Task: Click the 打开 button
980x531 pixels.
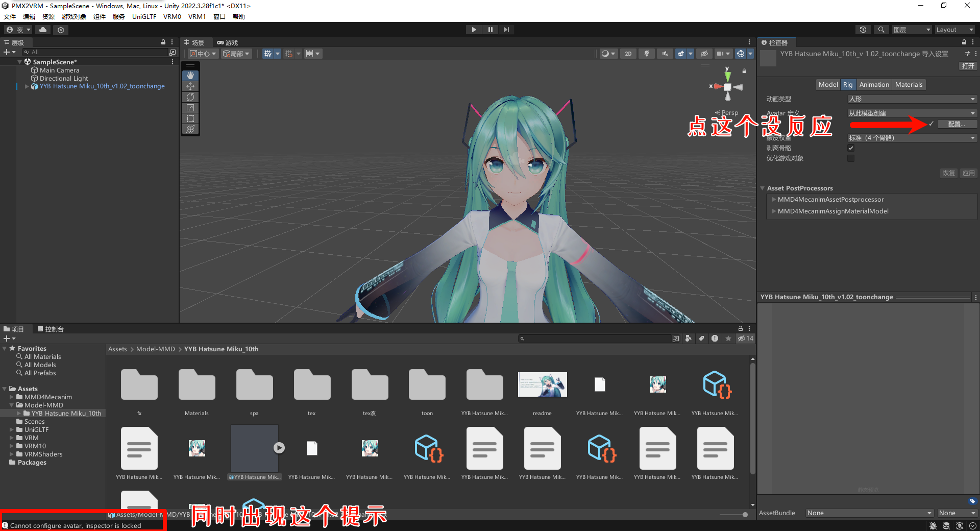Action: click(x=968, y=66)
